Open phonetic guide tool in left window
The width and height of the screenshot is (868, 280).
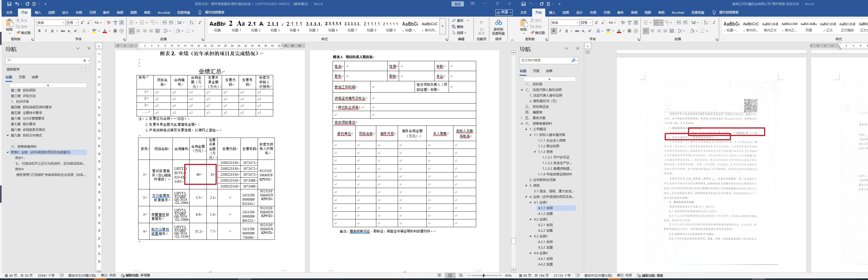point(115,23)
